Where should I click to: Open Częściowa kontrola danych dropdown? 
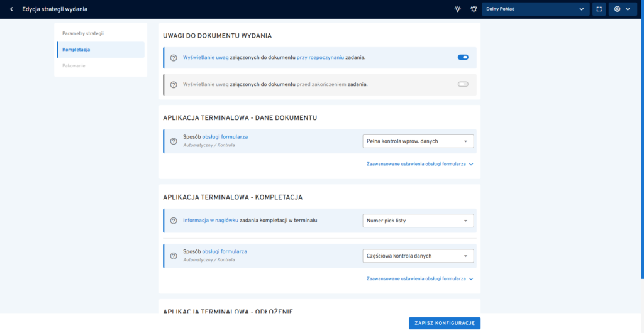(418, 256)
